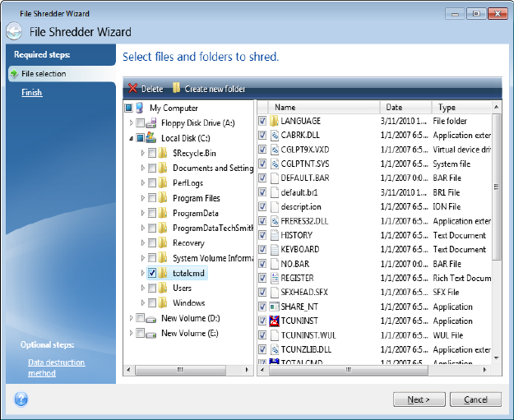The height and width of the screenshot is (420, 514).
Task: Click the HISTORY text document icon
Action: [x=275, y=235]
